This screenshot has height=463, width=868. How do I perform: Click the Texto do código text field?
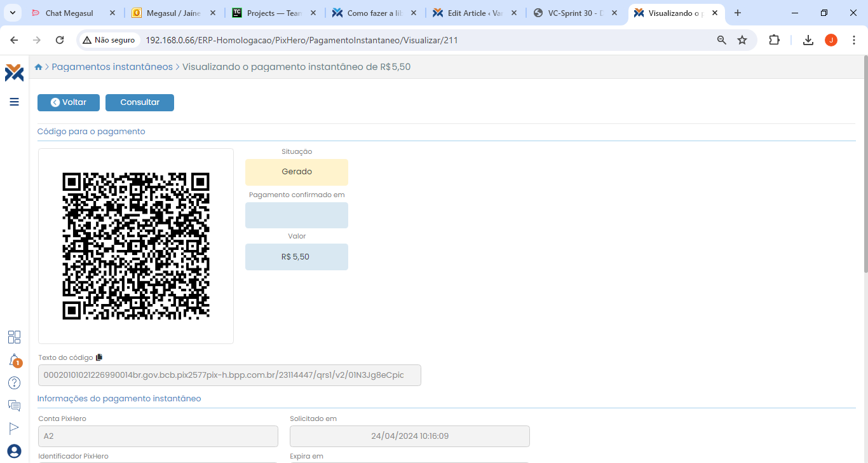[229, 375]
